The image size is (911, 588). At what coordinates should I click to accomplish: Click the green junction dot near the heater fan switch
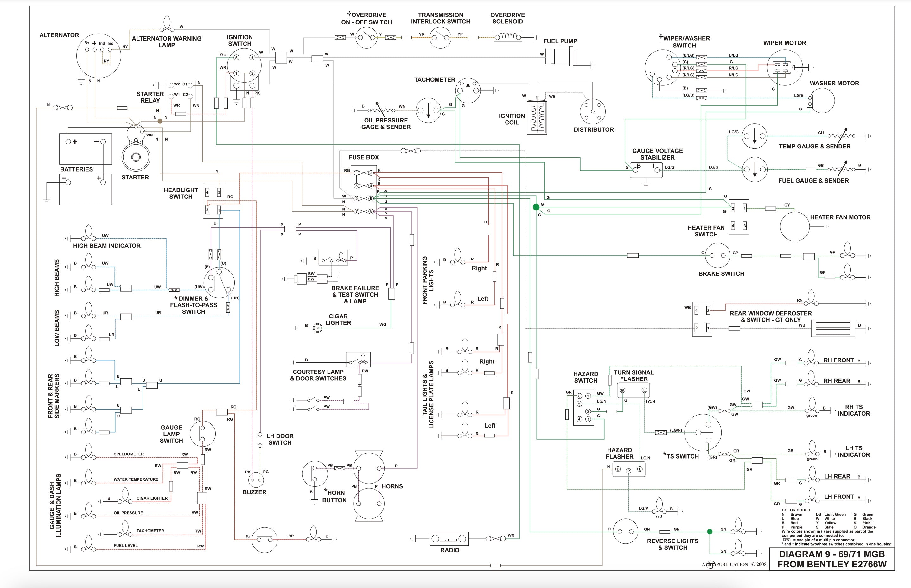536,207
